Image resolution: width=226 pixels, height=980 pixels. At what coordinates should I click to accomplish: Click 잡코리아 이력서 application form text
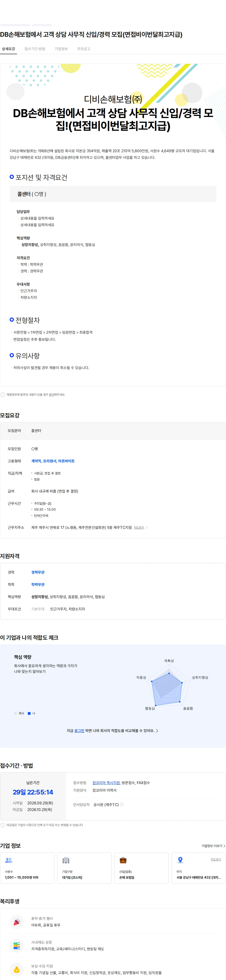click(x=105, y=791)
